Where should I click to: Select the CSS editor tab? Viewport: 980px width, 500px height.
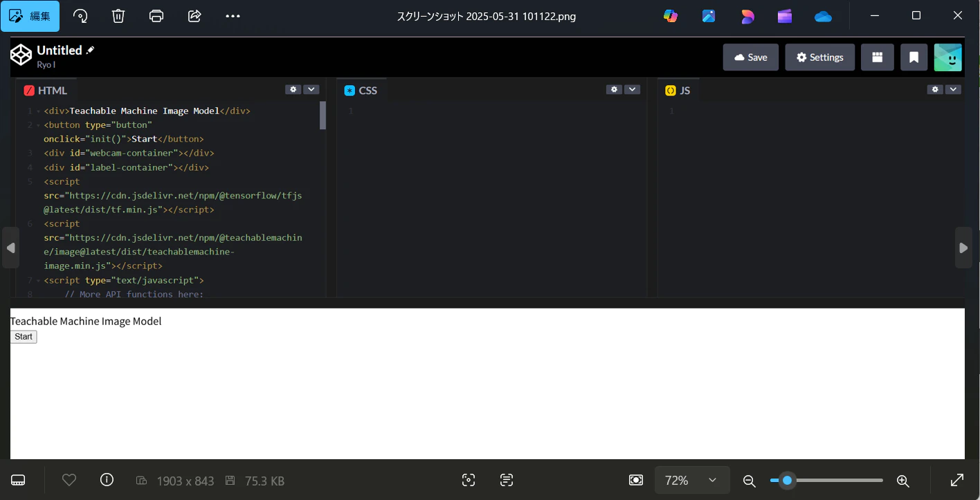click(361, 91)
